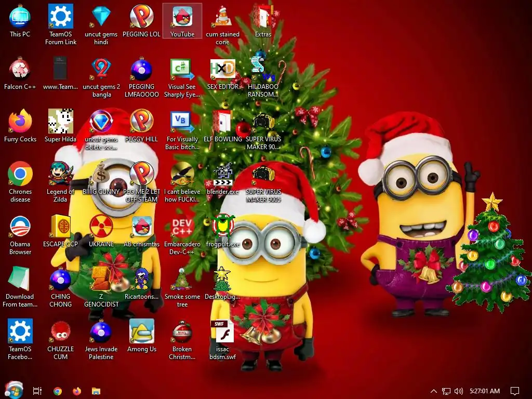
Task: Launch Firefox from the taskbar
Action: pyautogui.click(x=77, y=391)
